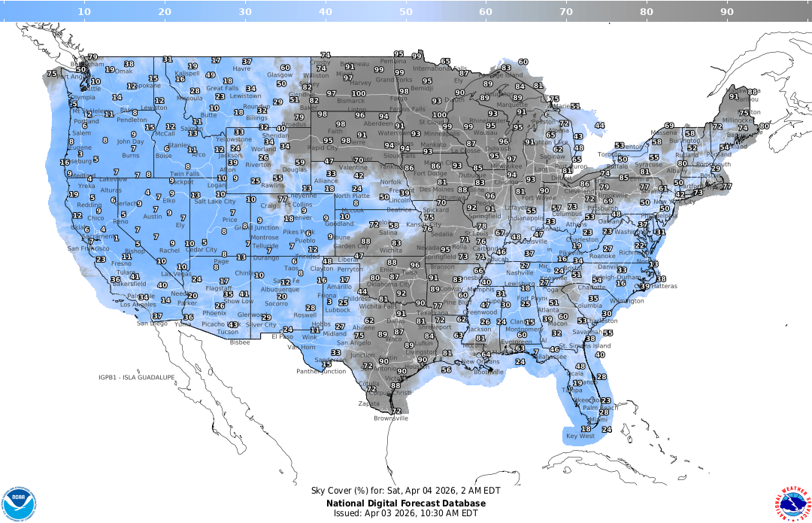Click the 'Nashville' map label
Screen dimensions: 812x523
pyautogui.click(x=520, y=272)
